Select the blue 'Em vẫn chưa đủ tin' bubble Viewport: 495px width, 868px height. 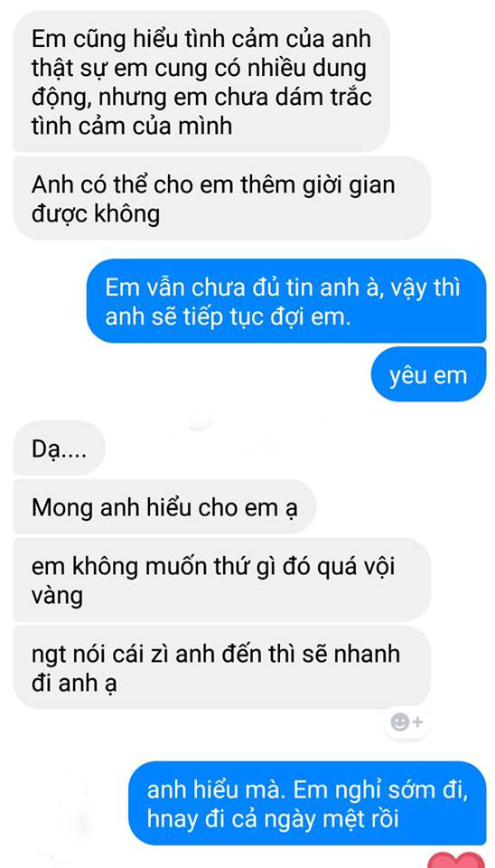pos(286,300)
